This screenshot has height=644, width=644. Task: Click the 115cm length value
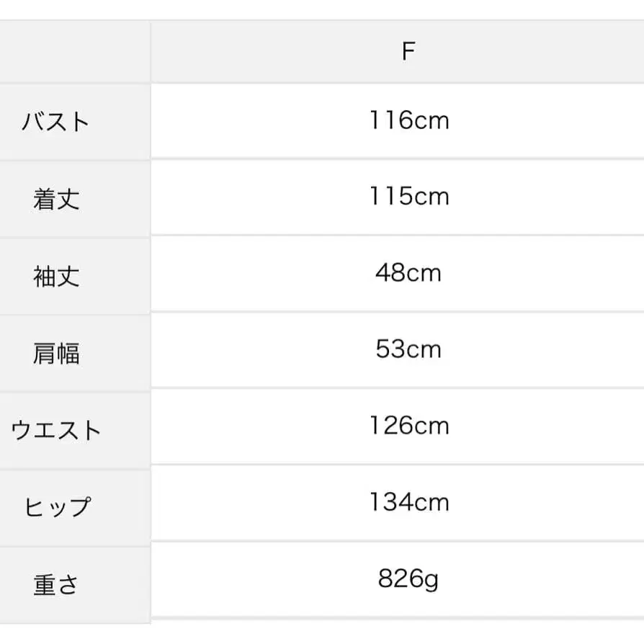[x=408, y=196]
